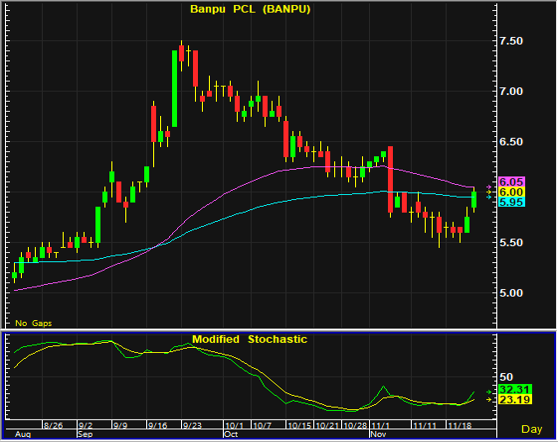Viewport: 558px width, 442px height.
Task: Click the cyan 5.95 price label
Action: tap(511, 202)
